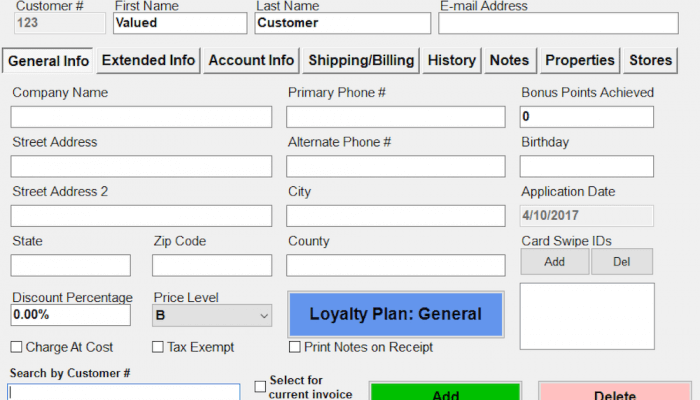Switch to the Stores tab

click(650, 60)
